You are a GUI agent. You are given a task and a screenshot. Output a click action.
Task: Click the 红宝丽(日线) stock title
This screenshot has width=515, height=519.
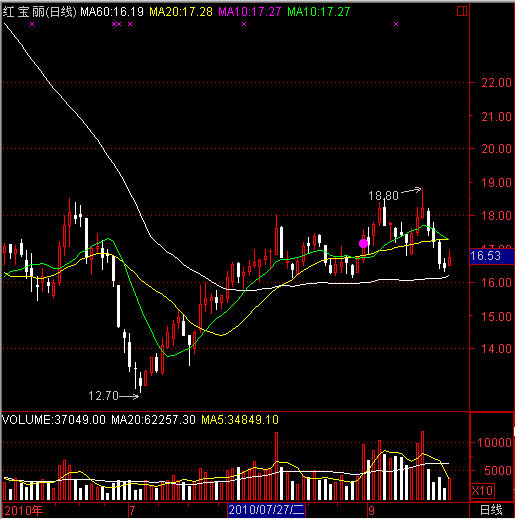(39, 12)
